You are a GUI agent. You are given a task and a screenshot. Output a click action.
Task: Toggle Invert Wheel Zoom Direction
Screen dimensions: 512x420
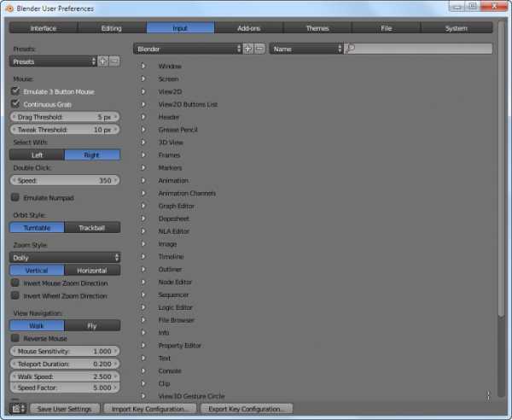pyautogui.click(x=15, y=295)
